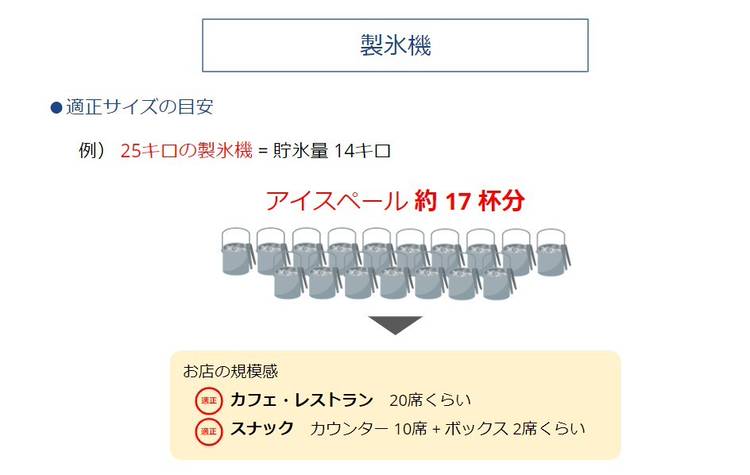This screenshot has width=750, height=475.
Task: Click the カフェ・レストラン bold text
Action: pyautogui.click(x=301, y=400)
